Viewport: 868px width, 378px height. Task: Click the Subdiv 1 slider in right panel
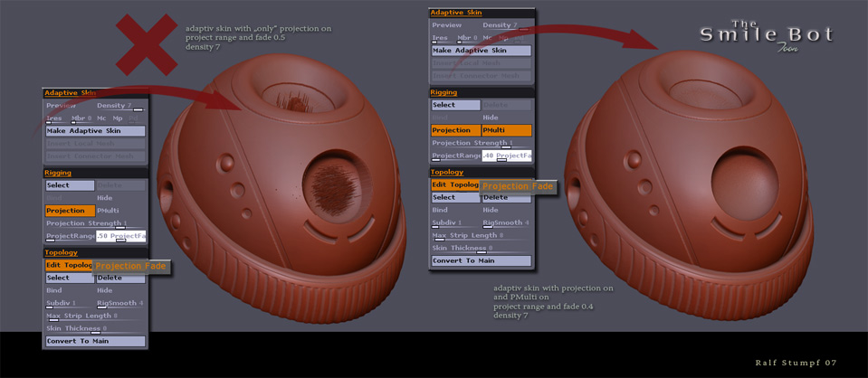455,223
